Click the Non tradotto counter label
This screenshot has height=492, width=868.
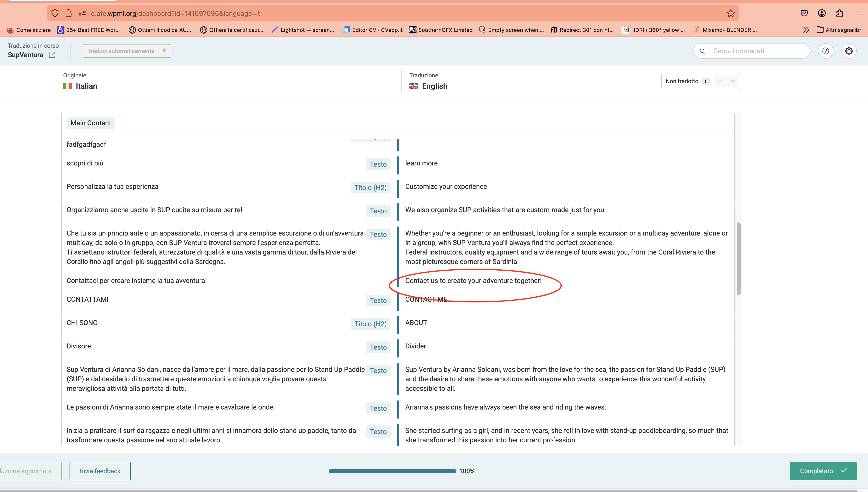tap(682, 81)
